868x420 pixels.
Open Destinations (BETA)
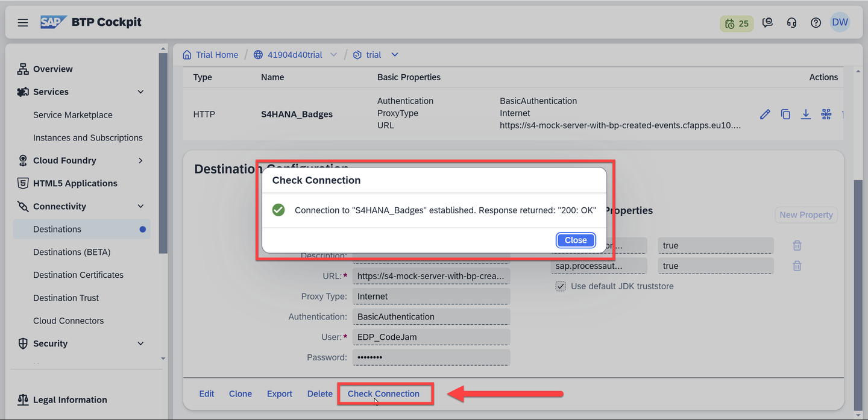[x=72, y=252]
